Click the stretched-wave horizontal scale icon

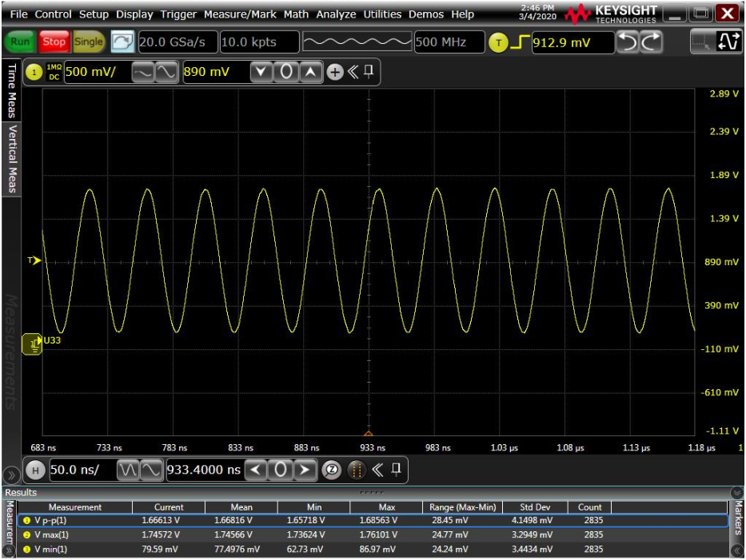tap(151, 471)
